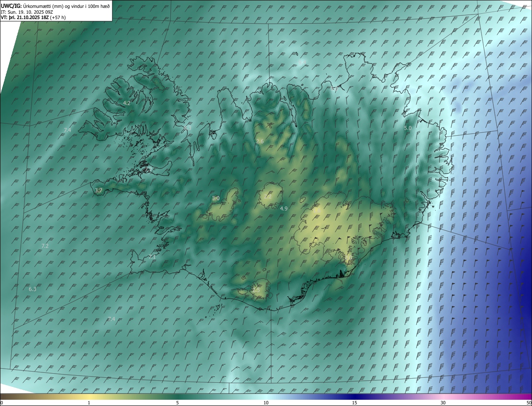Click the valid time 'VT: þri. 21.10.2025 18Z (+57 h)'

click(x=33, y=17)
